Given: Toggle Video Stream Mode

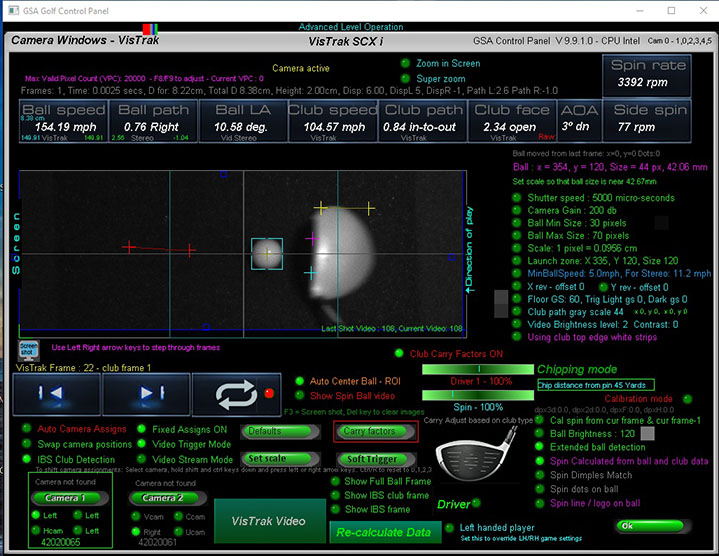Looking at the screenshot, I should click(142, 458).
